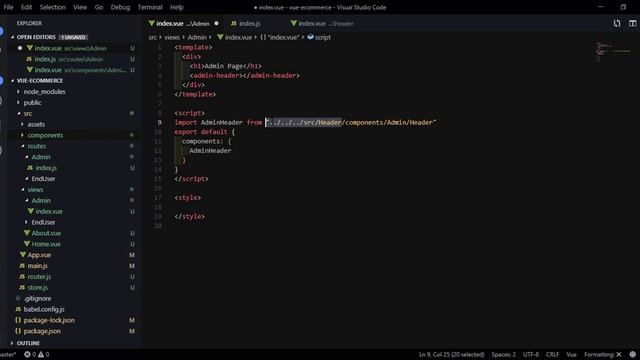Switch to the index.vue ...\Header tab
The height and width of the screenshot is (360, 640).
(x=326, y=23)
